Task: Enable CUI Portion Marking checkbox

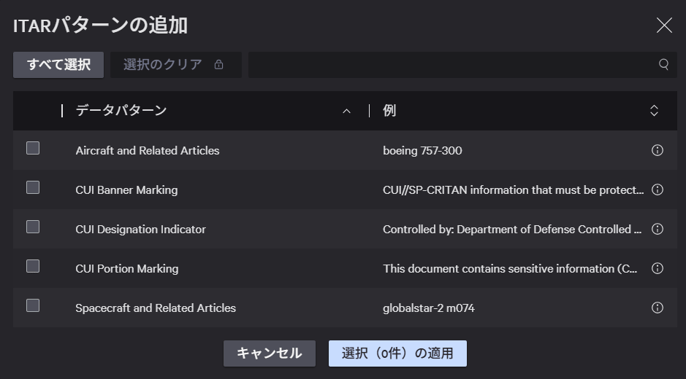Action: tap(33, 266)
